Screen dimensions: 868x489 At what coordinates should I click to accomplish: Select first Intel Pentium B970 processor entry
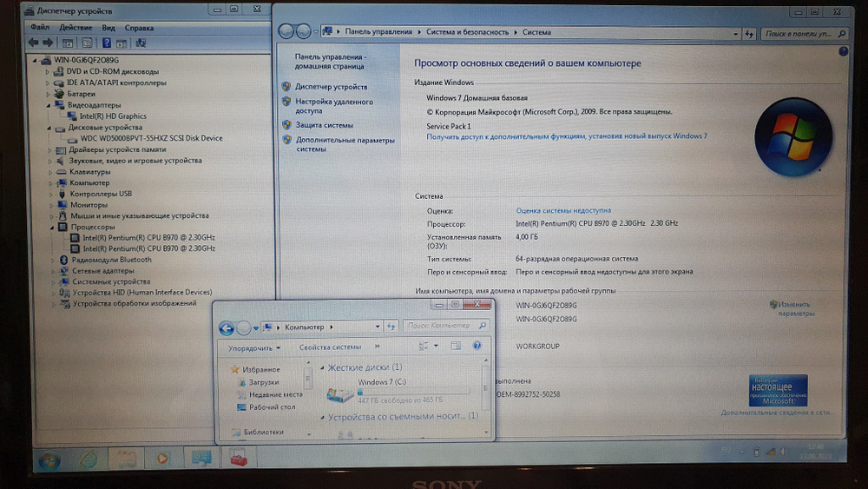tap(149, 237)
